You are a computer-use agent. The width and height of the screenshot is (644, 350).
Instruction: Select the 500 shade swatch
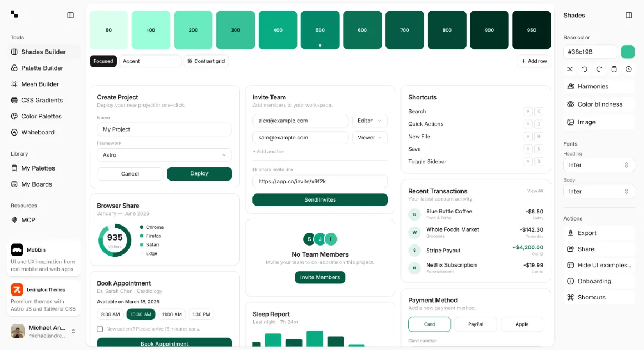point(320,30)
